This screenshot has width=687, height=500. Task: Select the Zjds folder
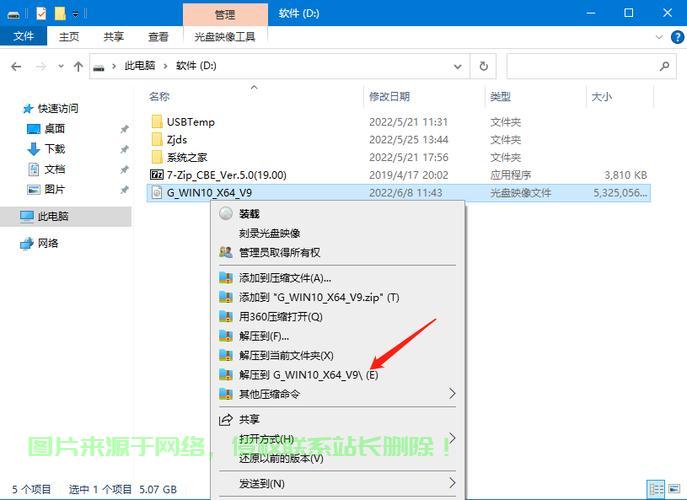(x=177, y=140)
